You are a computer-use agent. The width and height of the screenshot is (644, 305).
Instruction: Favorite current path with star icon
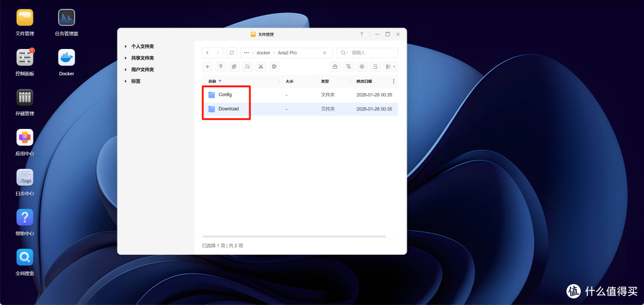[324, 53]
